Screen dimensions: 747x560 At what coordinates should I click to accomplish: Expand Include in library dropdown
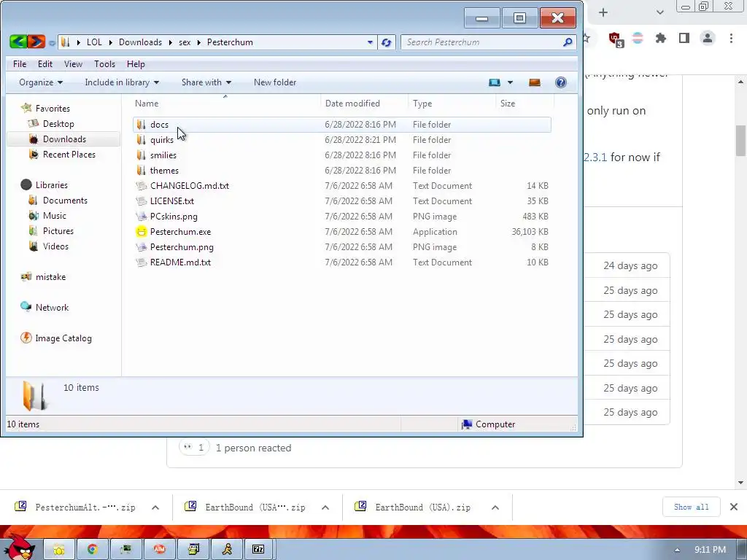(x=122, y=82)
